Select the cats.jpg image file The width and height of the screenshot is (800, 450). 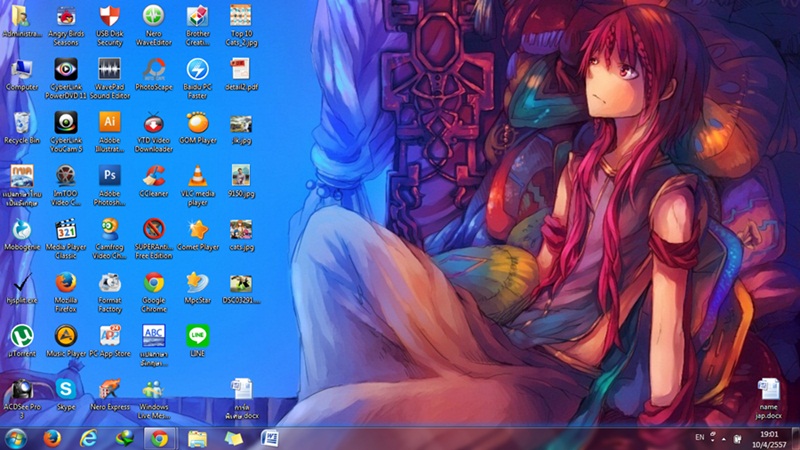coord(241,235)
